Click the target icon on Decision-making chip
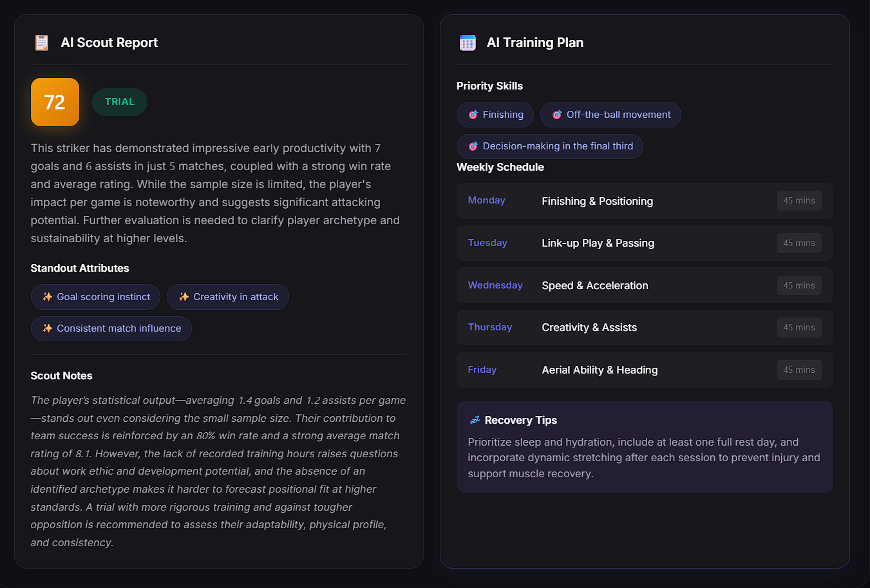Screen dimensions: 870x588 [473, 146]
